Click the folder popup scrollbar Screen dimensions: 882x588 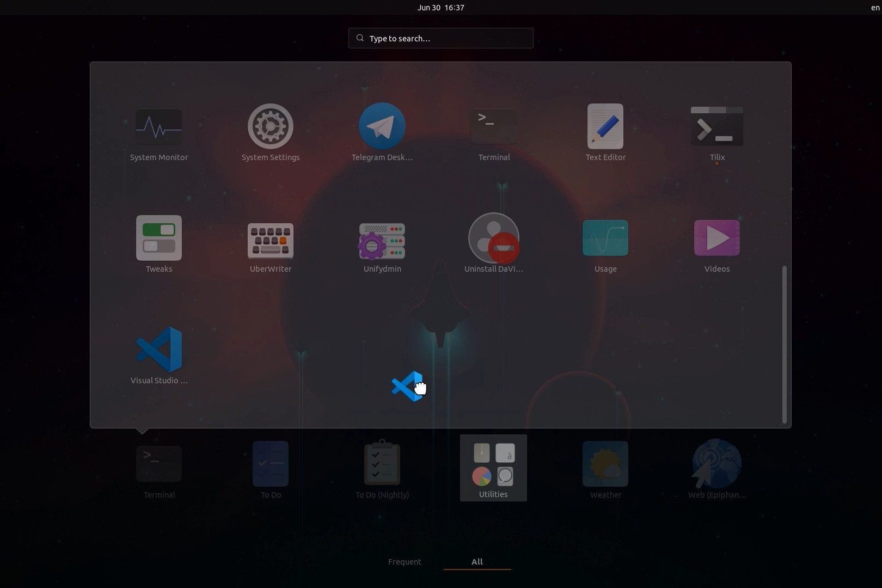click(784, 344)
